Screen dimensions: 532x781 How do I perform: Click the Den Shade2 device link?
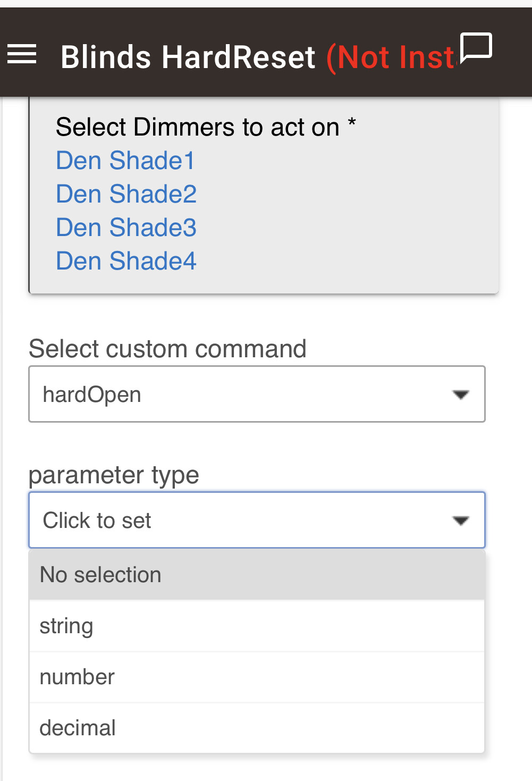(x=126, y=194)
